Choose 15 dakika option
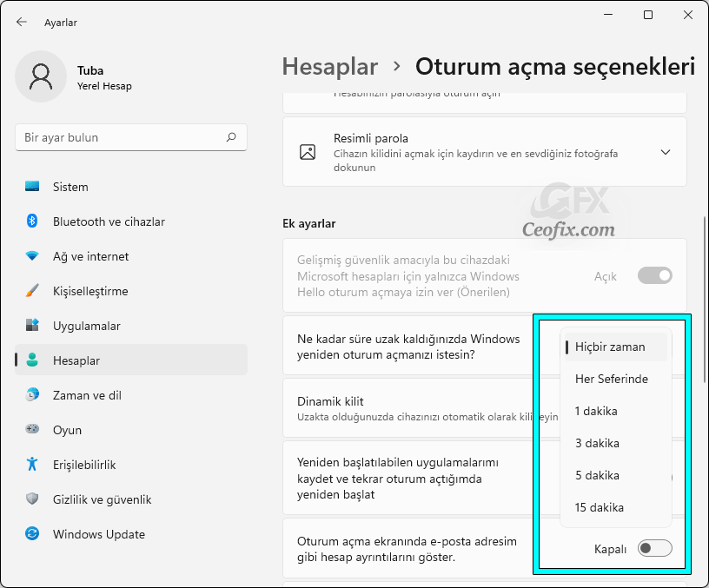Image resolution: width=709 pixels, height=588 pixels. pos(616,507)
